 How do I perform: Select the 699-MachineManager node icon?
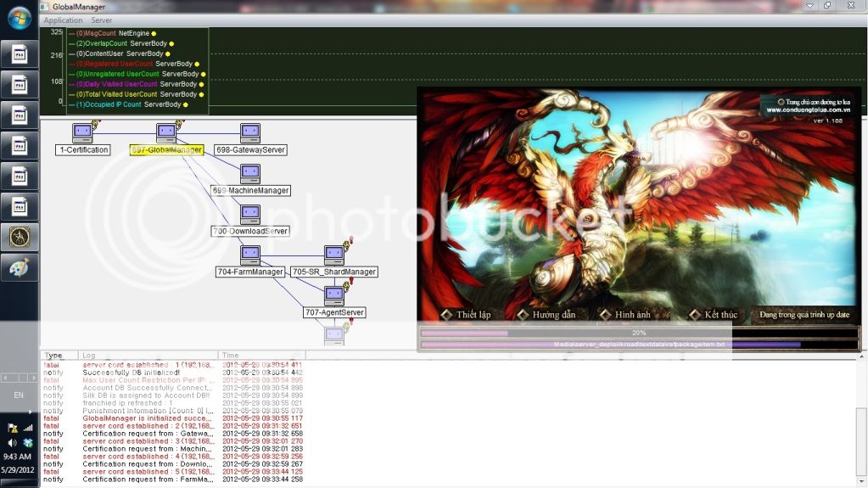click(249, 173)
